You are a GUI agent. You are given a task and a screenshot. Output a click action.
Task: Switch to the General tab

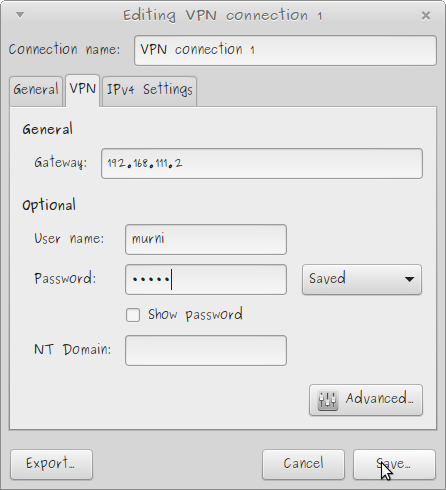coord(36,91)
